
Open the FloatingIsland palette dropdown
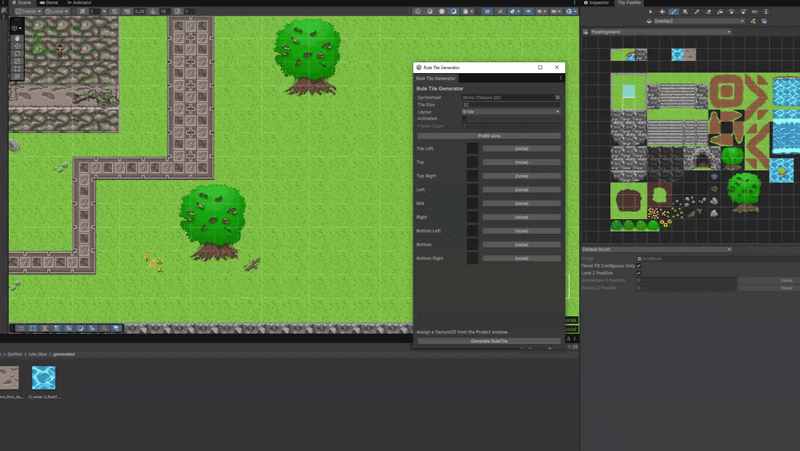tap(661, 32)
